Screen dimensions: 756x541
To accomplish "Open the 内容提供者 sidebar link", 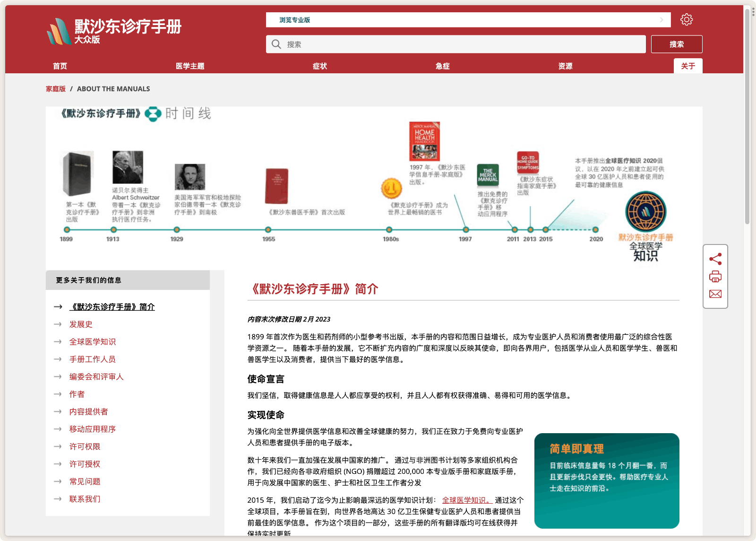I will point(89,412).
